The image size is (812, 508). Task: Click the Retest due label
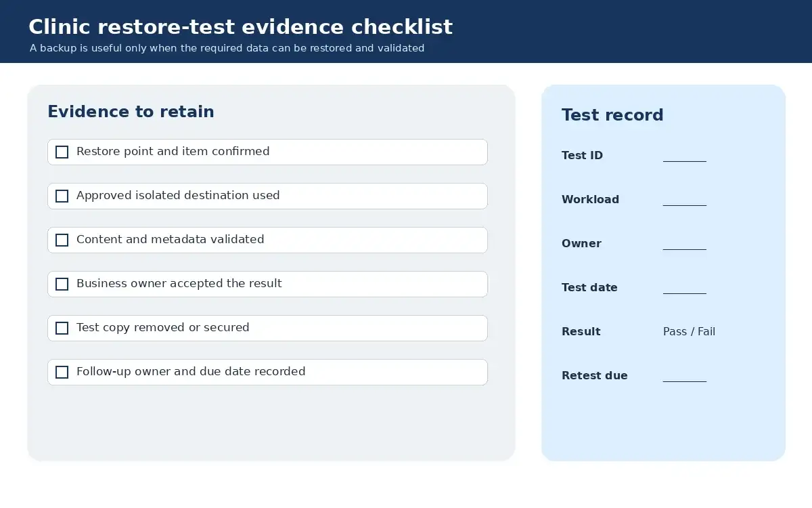click(x=594, y=375)
